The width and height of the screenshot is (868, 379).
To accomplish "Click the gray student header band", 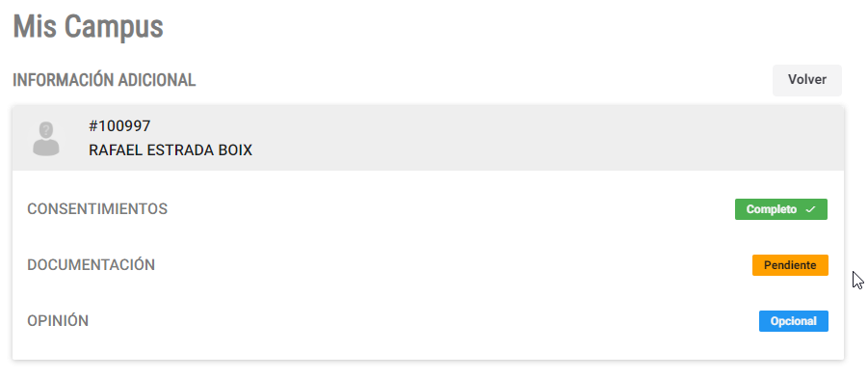I will (428, 139).
